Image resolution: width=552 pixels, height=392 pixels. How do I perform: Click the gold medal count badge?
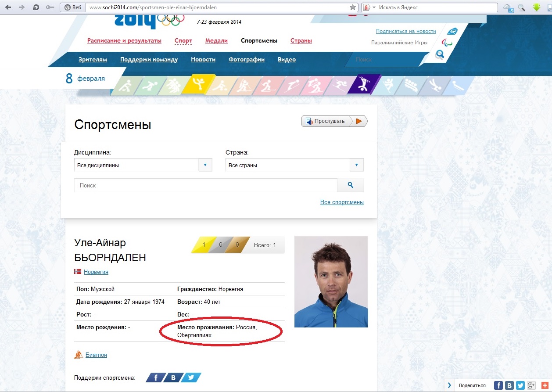click(204, 245)
